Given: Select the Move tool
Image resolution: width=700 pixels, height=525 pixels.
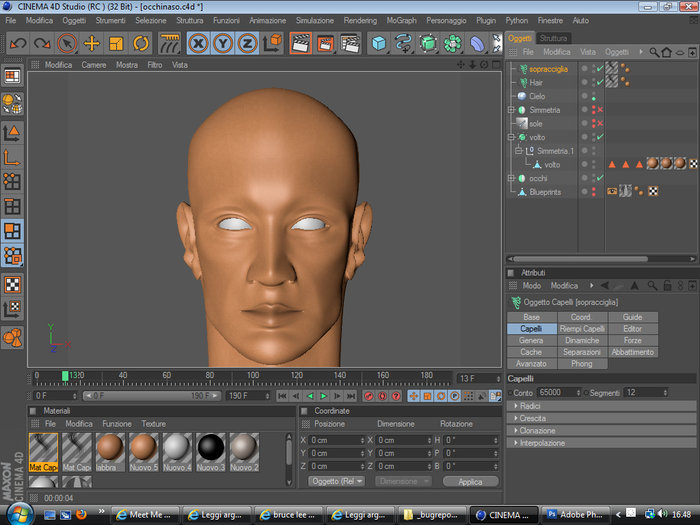Looking at the screenshot, I should pos(91,43).
